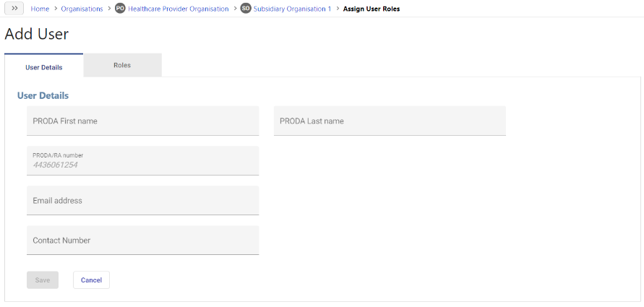Click the Assign User Roles breadcrumb text

[372, 9]
